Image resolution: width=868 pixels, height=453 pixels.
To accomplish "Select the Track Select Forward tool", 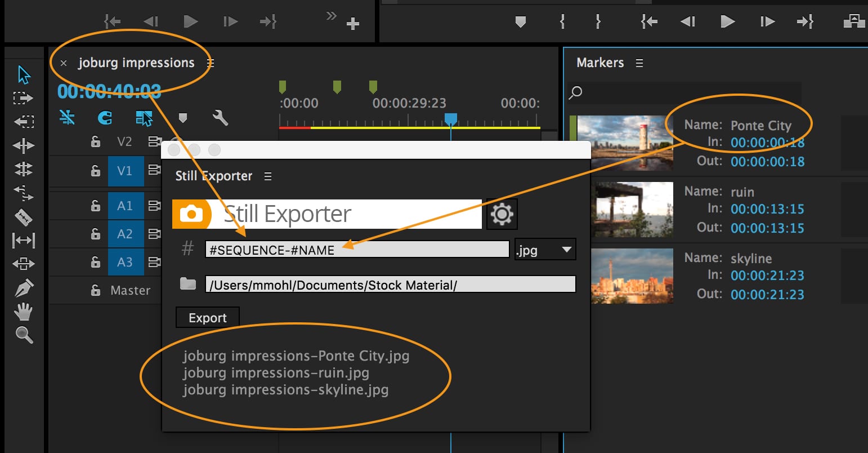I will tap(23, 98).
